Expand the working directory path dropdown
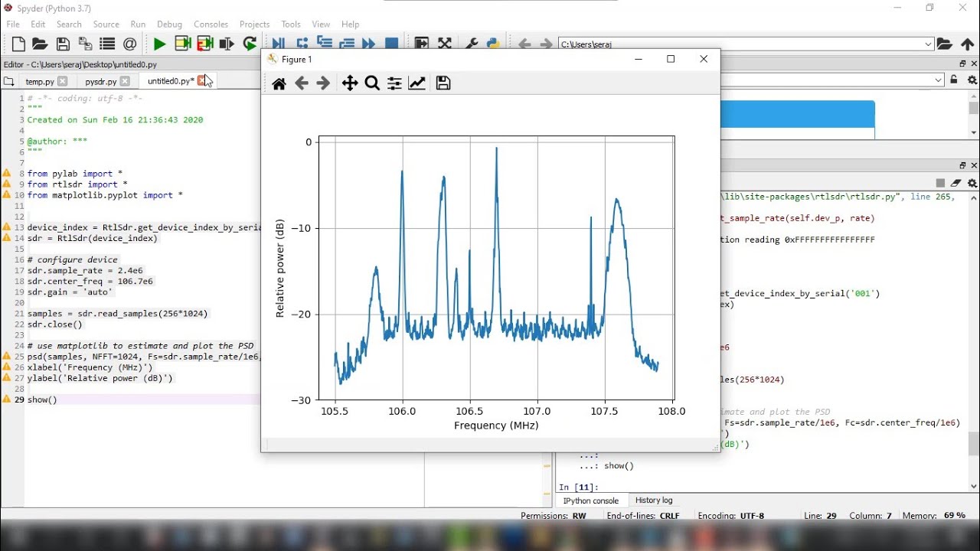980x551 pixels. point(929,44)
